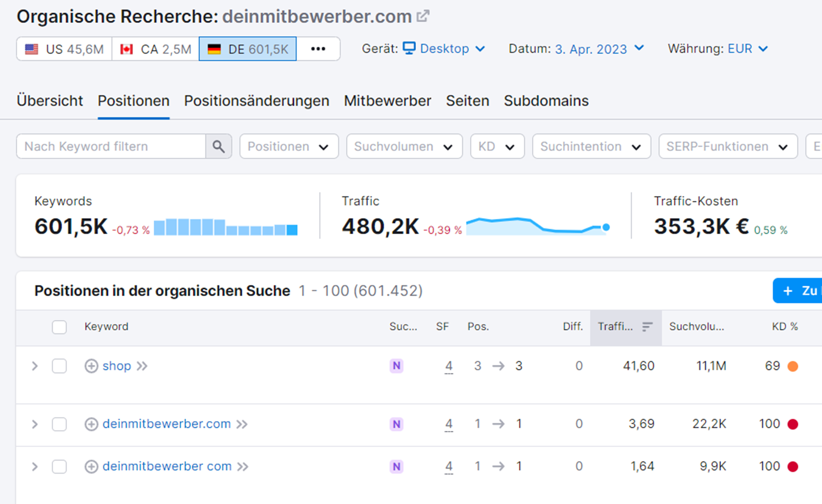Viewport: 822px width, 504px height.
Task: Click the plus icon beside shop keyword
Action: point(91,366)
